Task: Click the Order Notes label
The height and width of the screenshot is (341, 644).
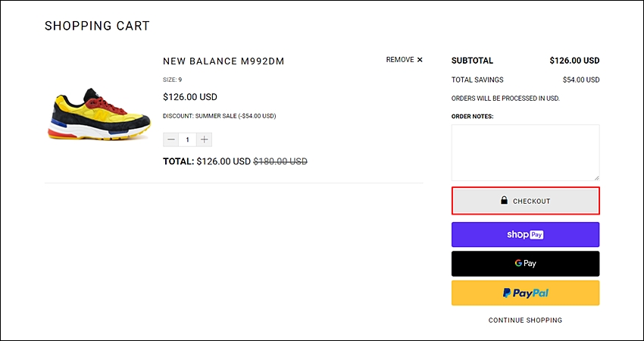Action: click(x=472, y=116)
